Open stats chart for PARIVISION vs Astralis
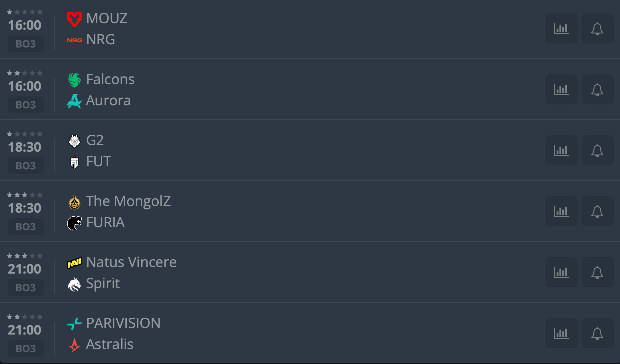 coord(561,333)
